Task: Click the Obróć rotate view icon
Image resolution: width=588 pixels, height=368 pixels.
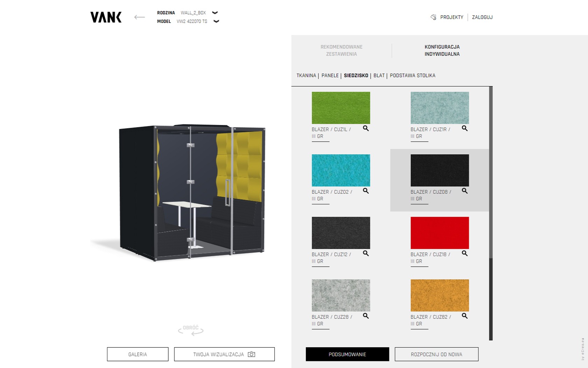Action: click(191, 330)
